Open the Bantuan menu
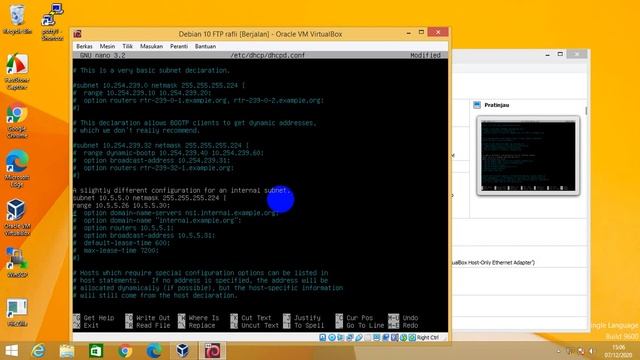The image size is (640, 360). (x=205, y=47)
